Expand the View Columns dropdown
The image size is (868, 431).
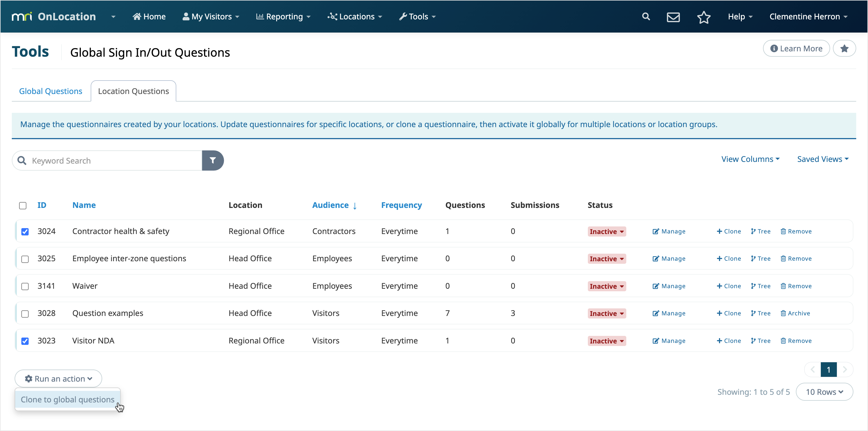(750, 159)
